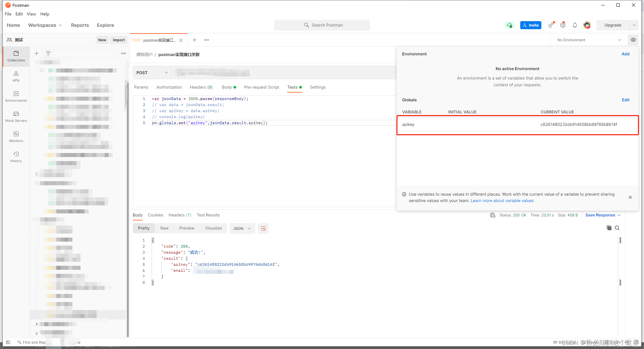Image resolution: width=644 pixels, height=349 pixels.
Task: Click Add next to Environment
Action: coord(626,54)
